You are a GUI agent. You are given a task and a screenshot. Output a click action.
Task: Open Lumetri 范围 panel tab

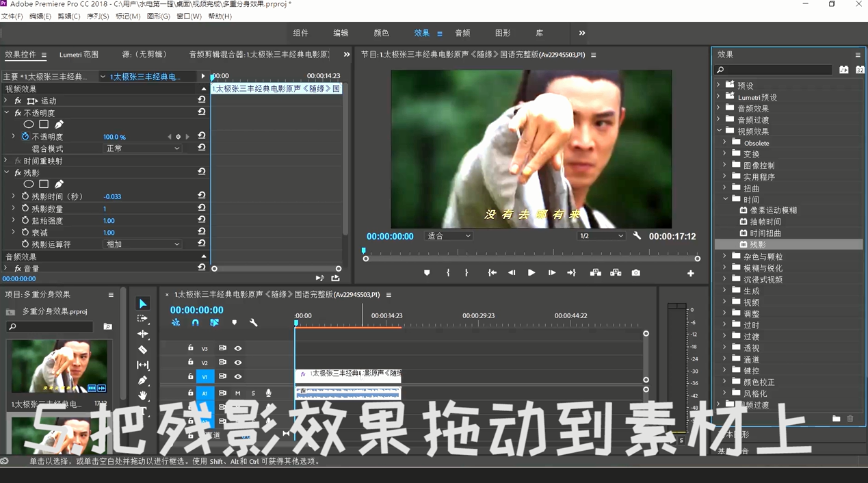(79, 55)
